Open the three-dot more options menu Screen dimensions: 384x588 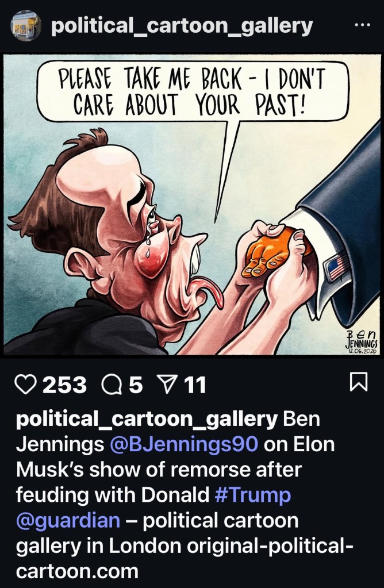tap(363, 25)
